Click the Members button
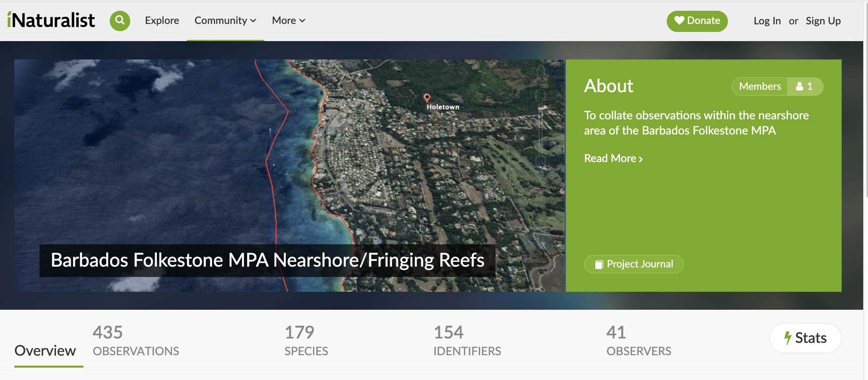868x380 pixels. click(759, 87)
